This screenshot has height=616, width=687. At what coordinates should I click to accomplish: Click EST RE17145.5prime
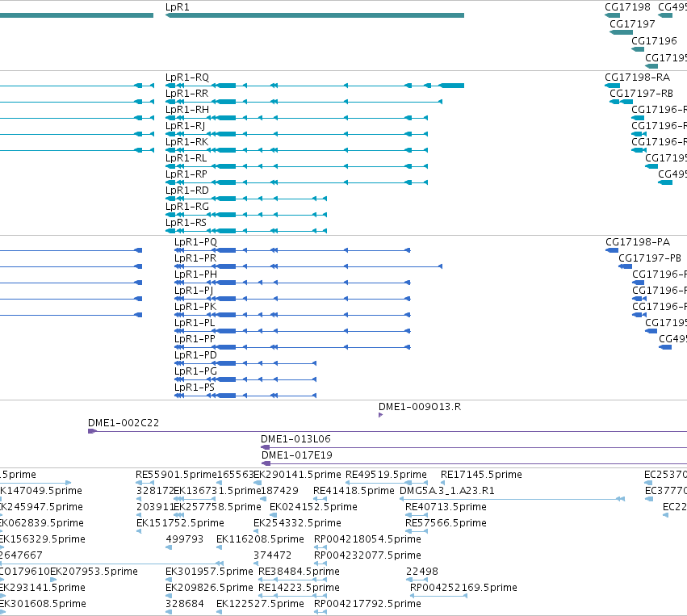tap(481, 475)
